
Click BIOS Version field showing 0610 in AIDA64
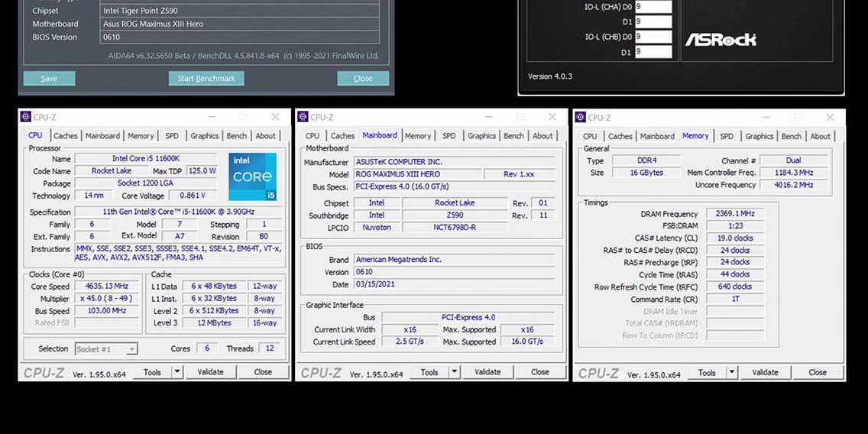coord(240,37)
